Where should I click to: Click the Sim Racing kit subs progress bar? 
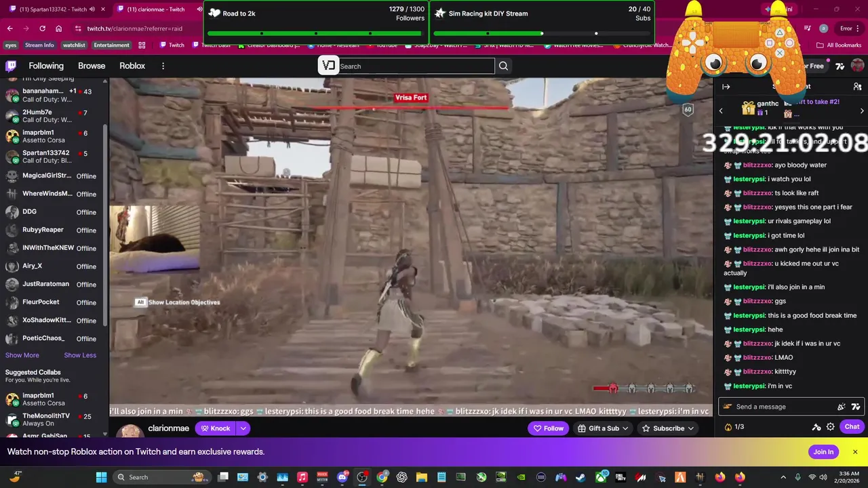541,33
